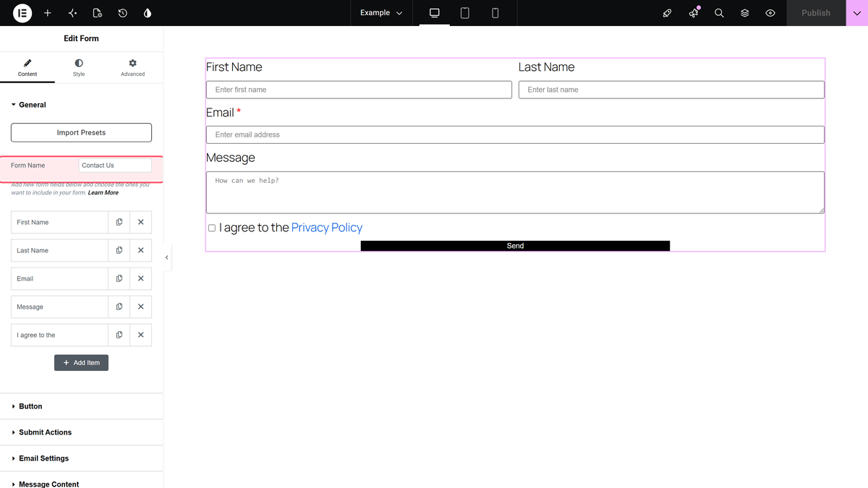868x488 pixels.
Task: Open the Example page dropdown
Action: [381, 13]
